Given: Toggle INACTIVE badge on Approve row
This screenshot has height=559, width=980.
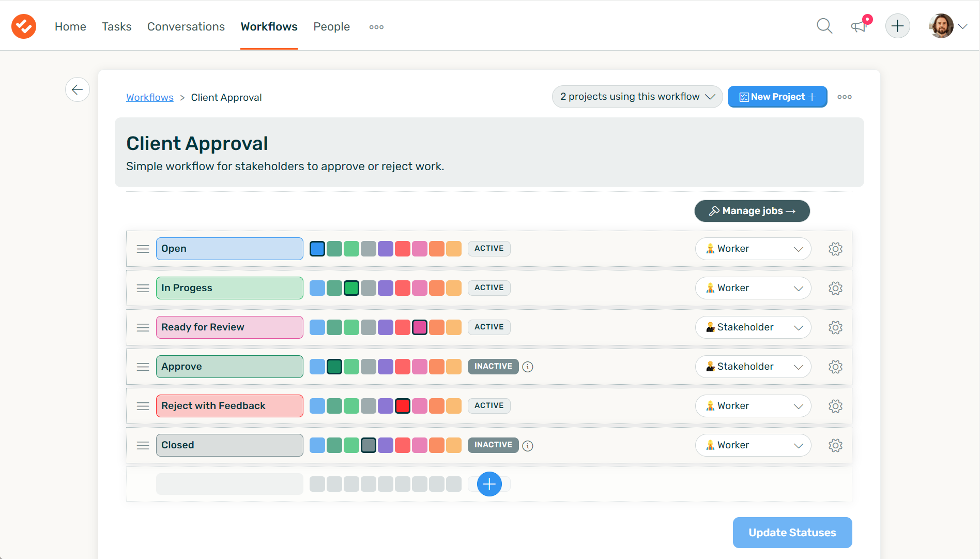Looking at the screenshot, I should (x=493, y=366).
